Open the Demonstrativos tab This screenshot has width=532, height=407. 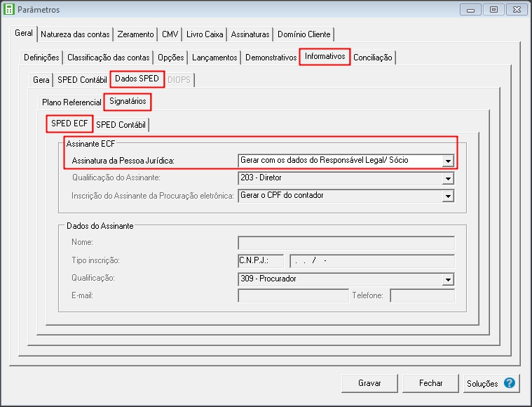click(x=271, y=58)
